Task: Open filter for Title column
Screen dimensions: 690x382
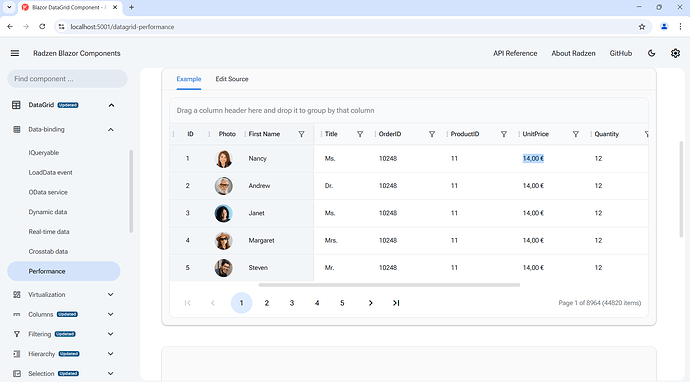Action: (360, 134)
